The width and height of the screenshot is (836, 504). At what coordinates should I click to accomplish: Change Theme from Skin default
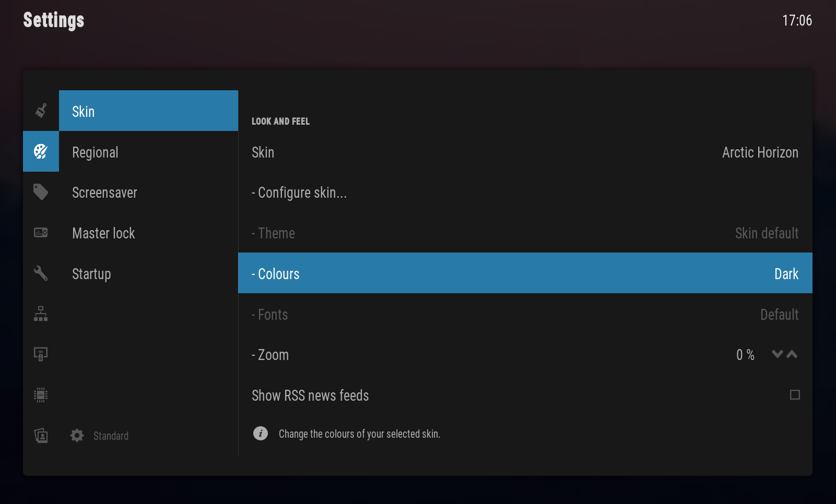point(525,233)
